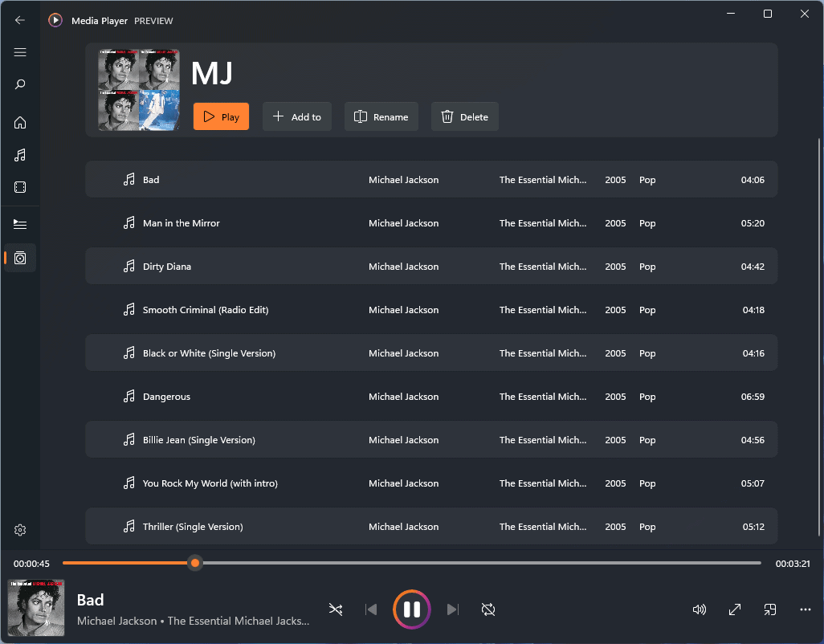Viewport: 824px width, 644px height.
Task: Click the now playing album thumbnail
Action: tap(36, 608)
